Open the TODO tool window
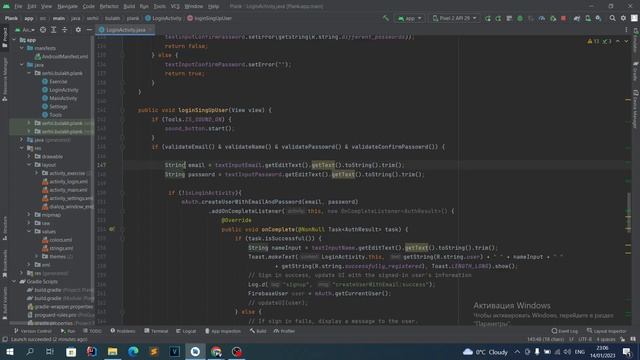Screen dimensions: 640x360 pos(92,331)
